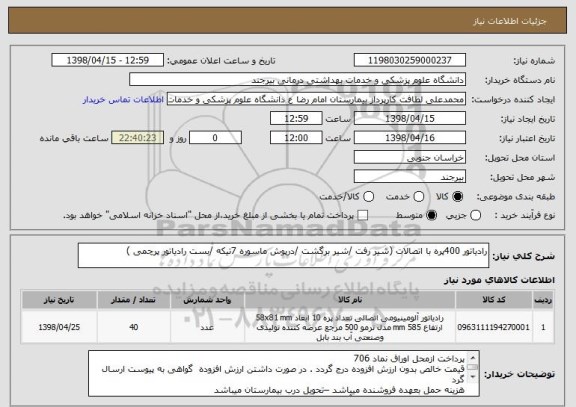Choose the جزیی purchase type radio

(x=475, y=216)
